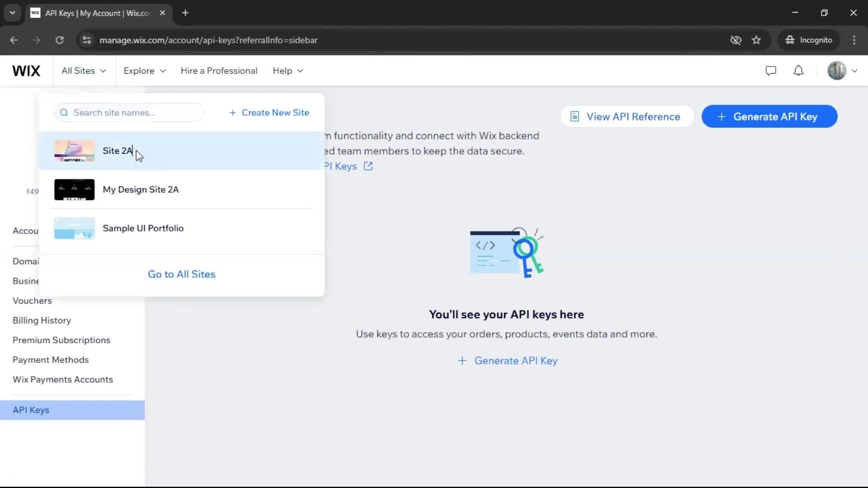
Task: Open the Sample UI Portfolio thumbnail
Action: [75, 229]
